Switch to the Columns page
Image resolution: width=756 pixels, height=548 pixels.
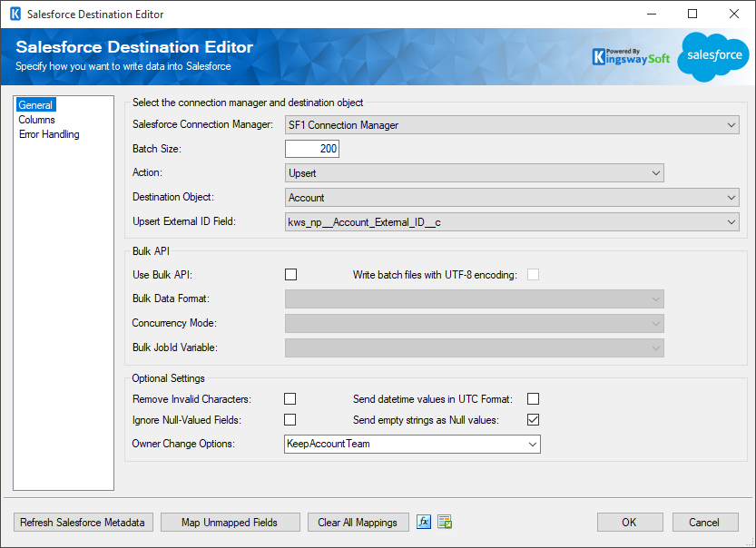(36, 120)
